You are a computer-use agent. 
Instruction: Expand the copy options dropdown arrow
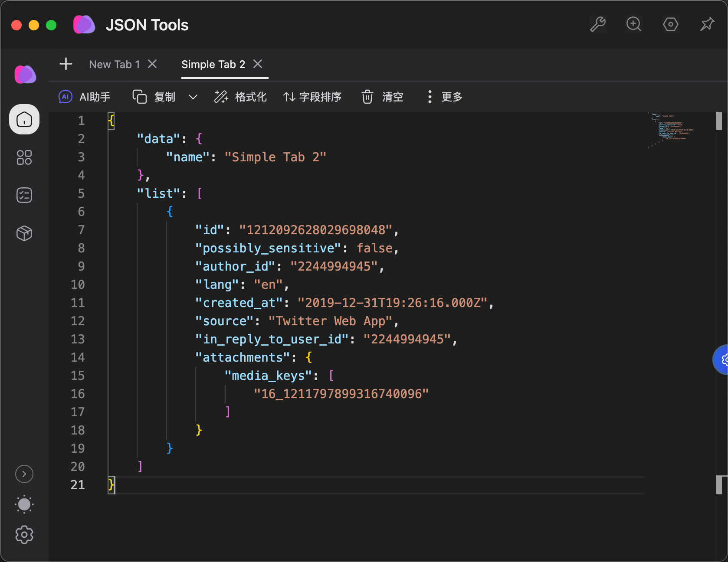(193, 97)
